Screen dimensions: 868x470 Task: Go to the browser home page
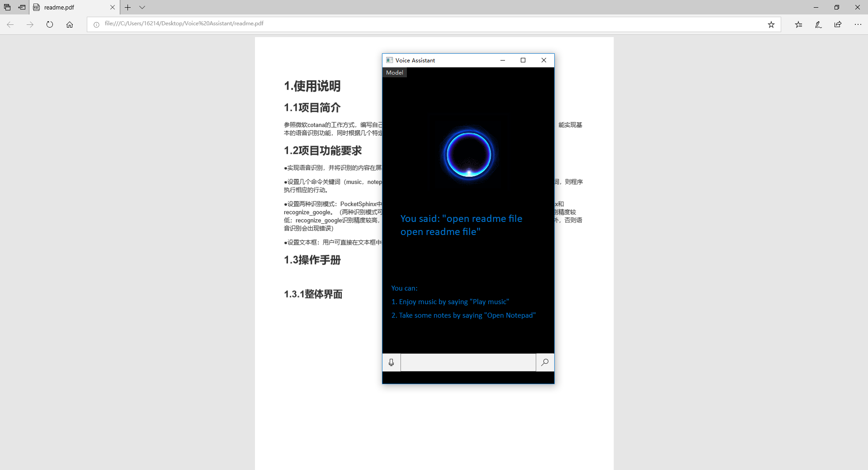click(70, 24)
